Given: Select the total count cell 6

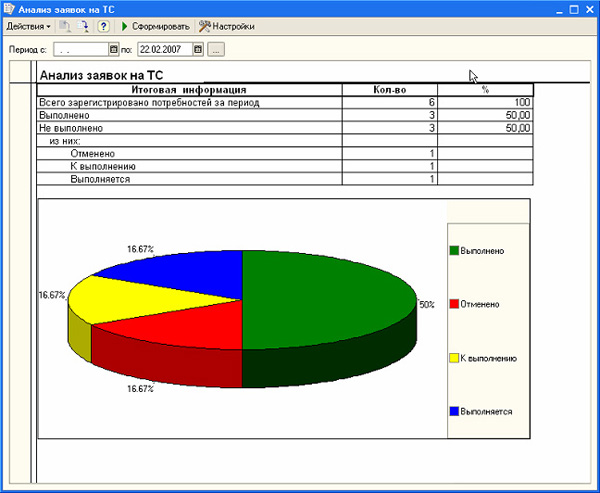Looking at the screenshot, I should pyautogui.click(x=390, y=103).
